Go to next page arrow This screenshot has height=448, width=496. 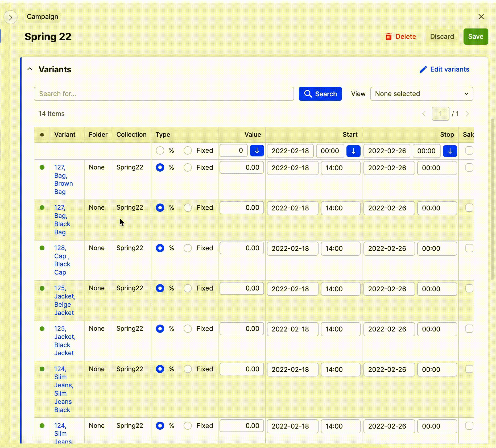click(x=467, y=114)
